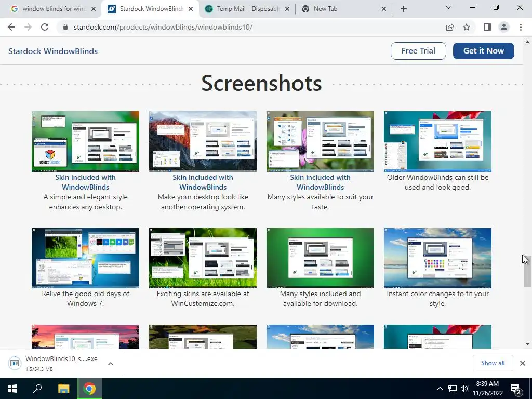Image resolution: width=532 pixels, height=399 pixels.
Task: Click Show all downloads
Action: (x=493, y=363)
